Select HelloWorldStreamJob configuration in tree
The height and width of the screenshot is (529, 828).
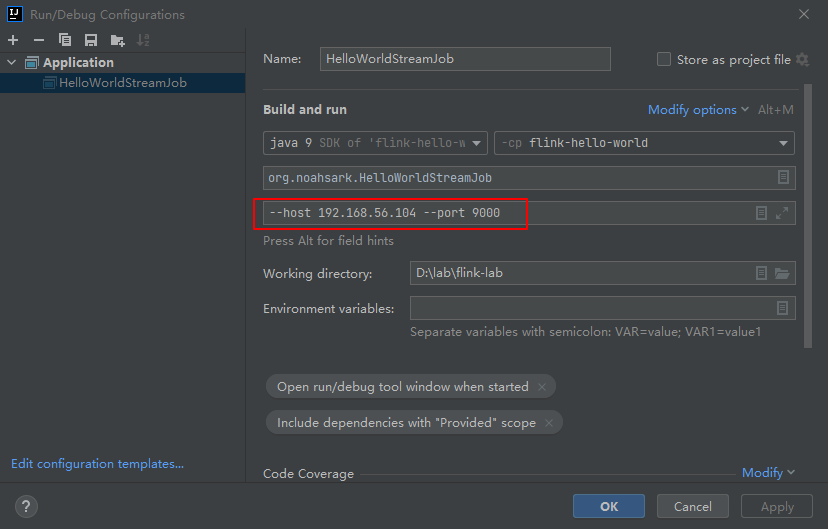click(123, 83)
